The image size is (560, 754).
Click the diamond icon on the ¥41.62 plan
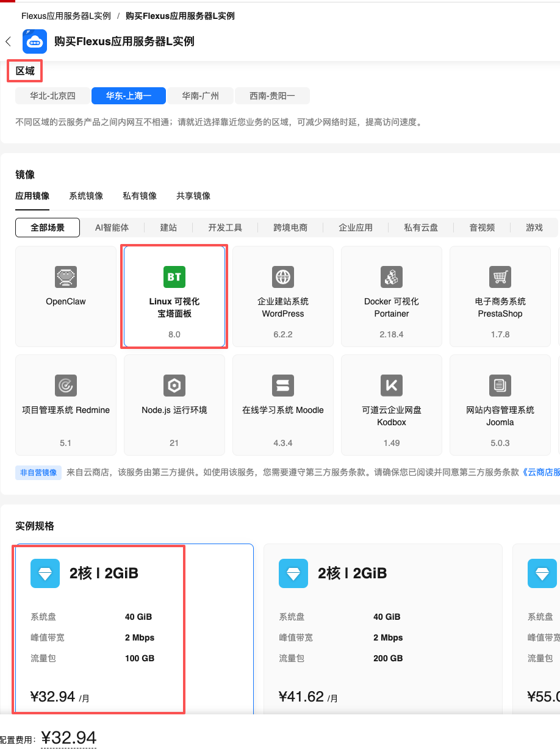293,573
